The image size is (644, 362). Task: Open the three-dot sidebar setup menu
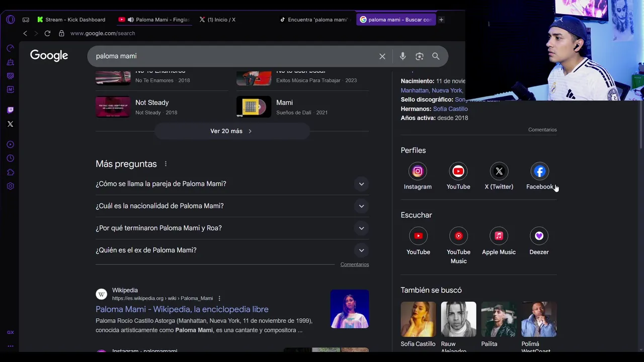(10, 346)
